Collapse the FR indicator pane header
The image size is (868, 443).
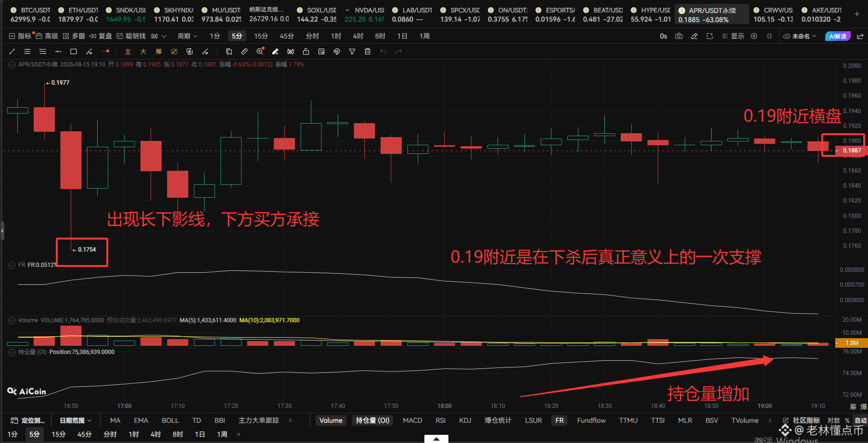12,265
